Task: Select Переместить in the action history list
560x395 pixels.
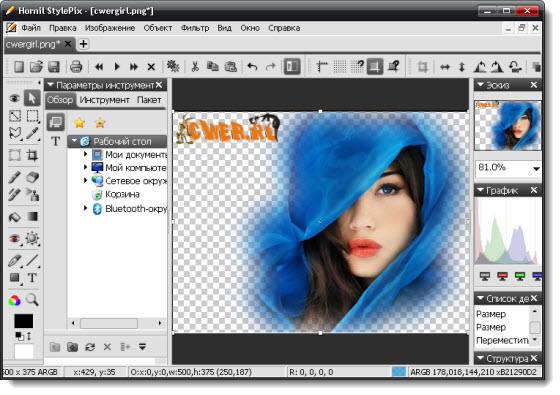Action: (x=502, y=340)
